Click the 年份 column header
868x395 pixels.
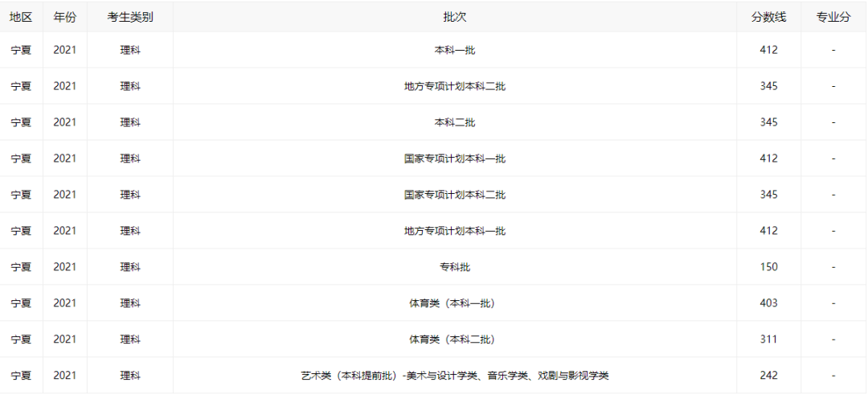pos(65,17)
